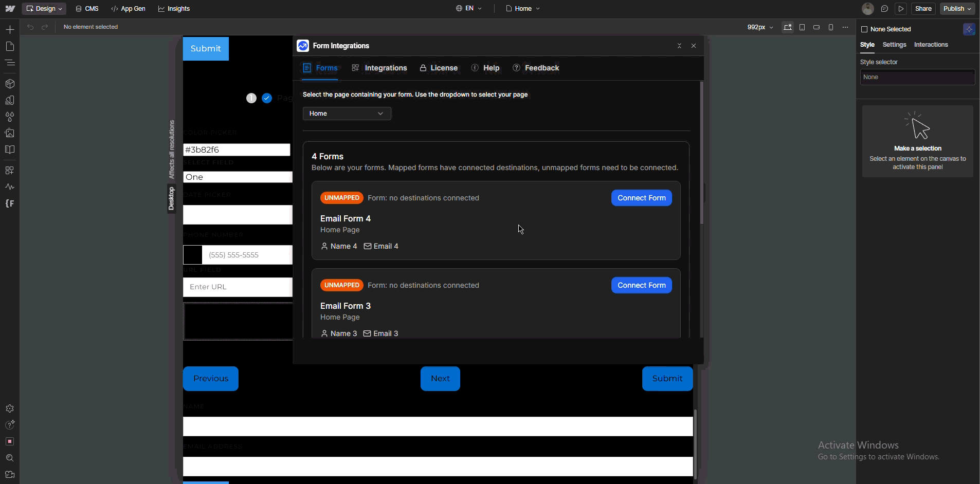The height and width of the screenshot is (484, 980).
Task: Open the Pages panel icon
Action: [10, 47]
